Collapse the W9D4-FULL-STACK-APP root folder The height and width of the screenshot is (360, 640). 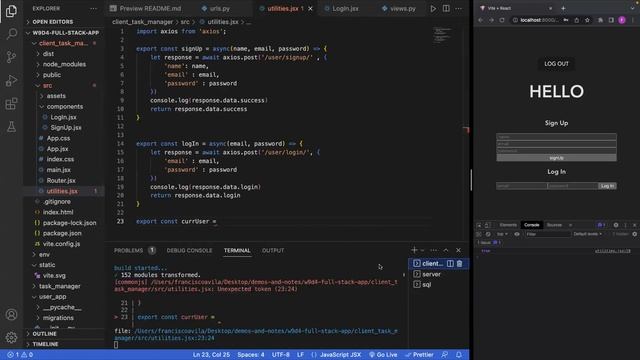click(65, 33)
